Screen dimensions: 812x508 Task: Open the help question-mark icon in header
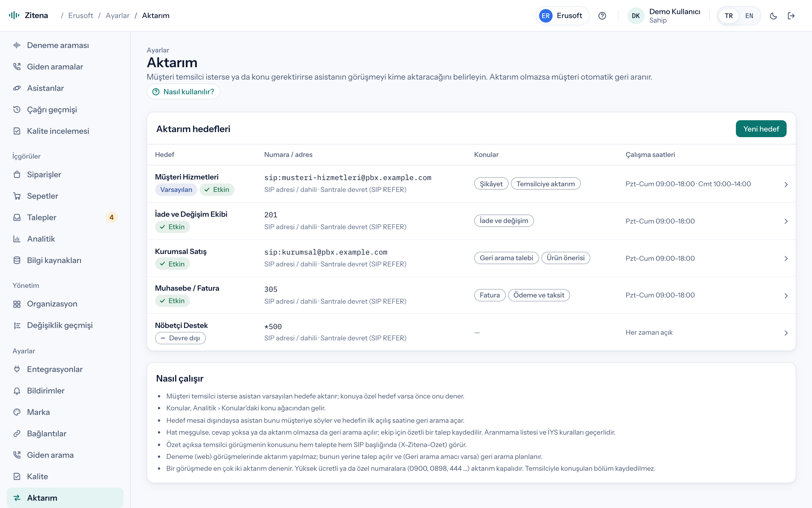(602, 16)
